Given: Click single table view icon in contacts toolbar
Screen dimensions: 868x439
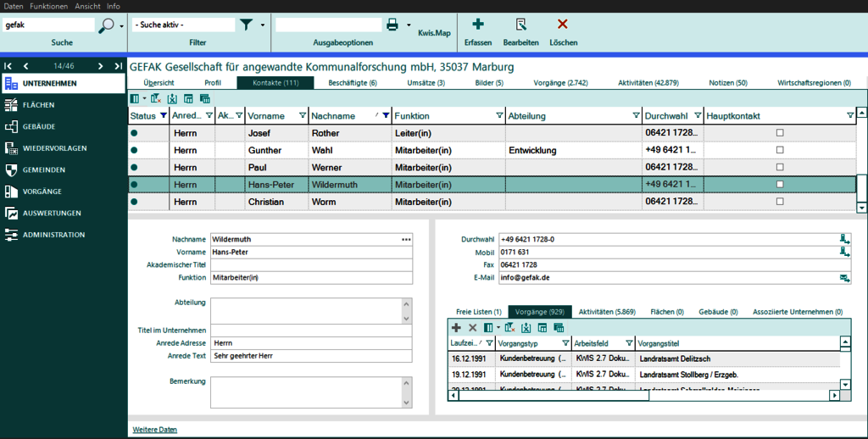Looking at the screenshot, I should [x=188, y=98].
